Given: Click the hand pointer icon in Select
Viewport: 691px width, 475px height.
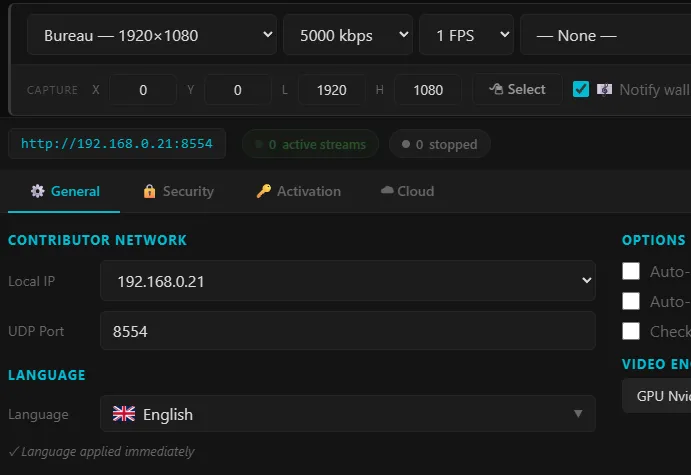Looking at the screenshot, I should [x=496, y=89].
